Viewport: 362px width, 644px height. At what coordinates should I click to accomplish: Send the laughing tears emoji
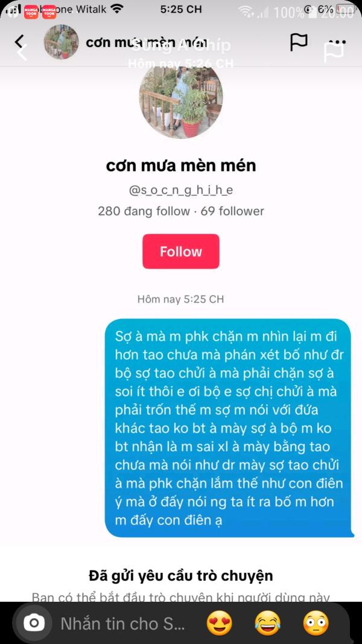pyautogui.click(x=268, y=623)
